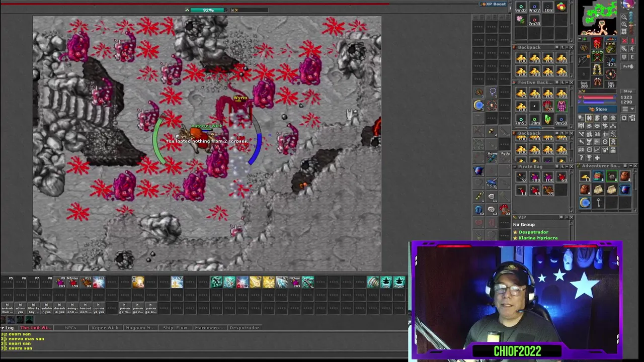The image size is (644, 362).
Task: Zoom in the minimap
Action: click(x=624, y=24)
